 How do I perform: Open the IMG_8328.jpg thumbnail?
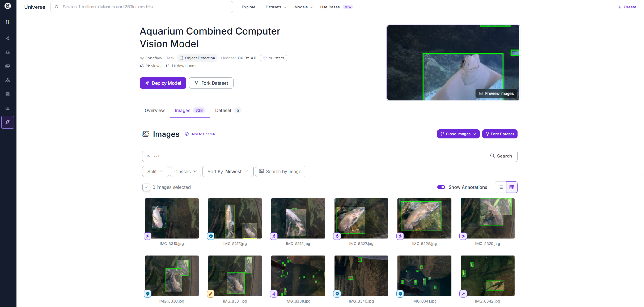tap(424, 218)
